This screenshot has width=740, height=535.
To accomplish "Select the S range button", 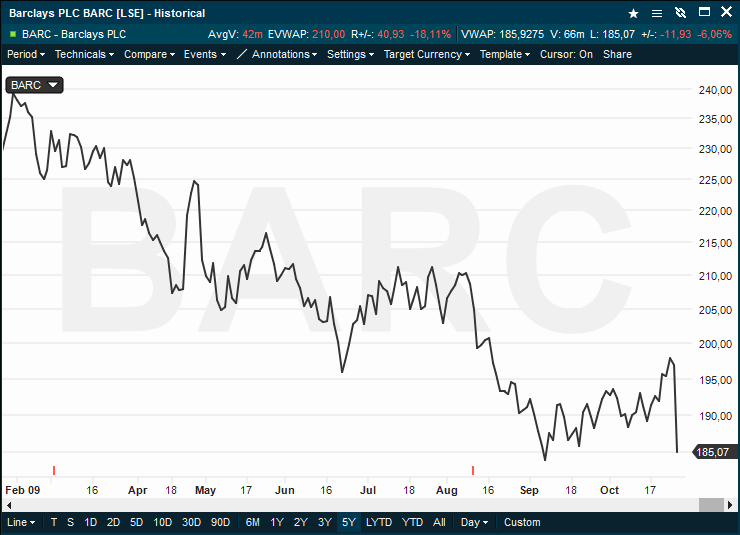I will click(70, 522).
